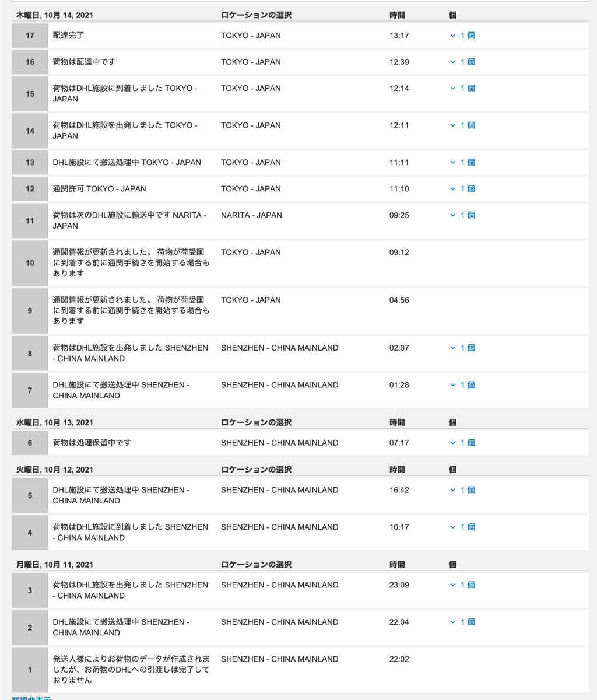Click ロケーションの選択 header for 10月 14 section
597x700 pixels.
[256, 15]
